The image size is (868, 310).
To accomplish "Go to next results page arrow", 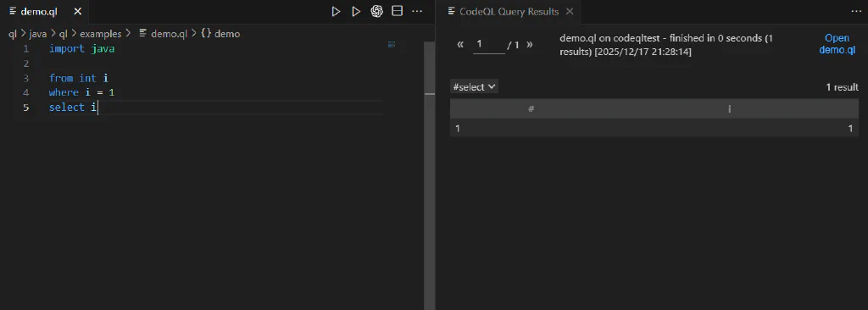I will 530,44.
